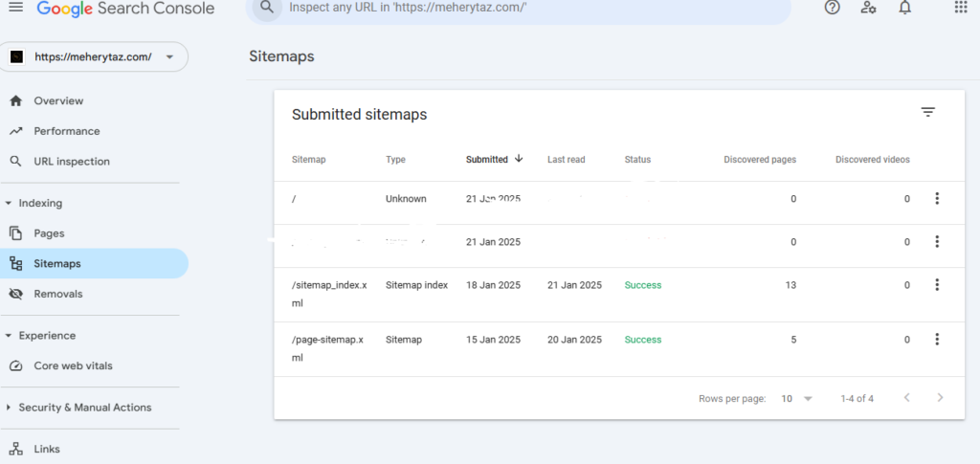The height and width of the screenshot is (464, 980).
Task: Open the Help question mark icon
Action: coord(832,8)
